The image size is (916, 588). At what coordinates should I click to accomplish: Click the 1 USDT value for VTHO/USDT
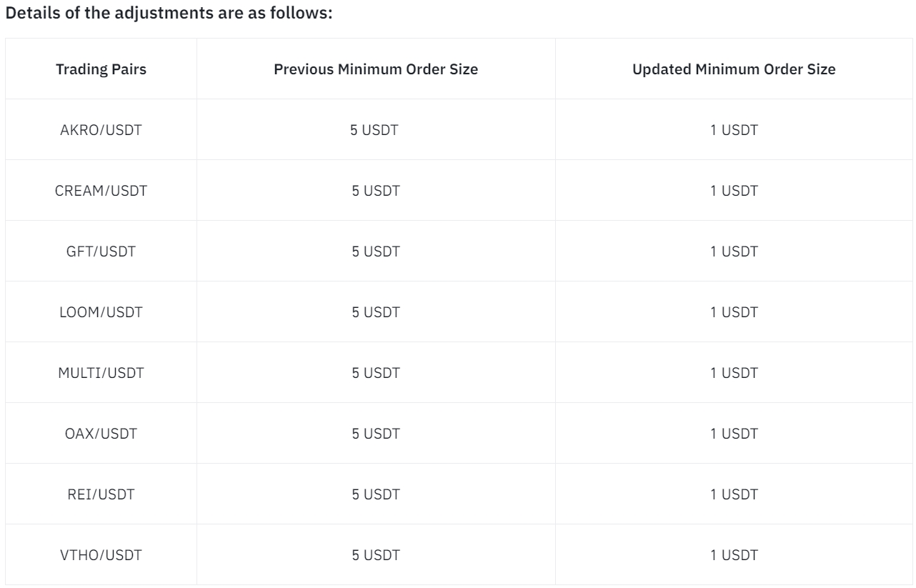point(734,555)
